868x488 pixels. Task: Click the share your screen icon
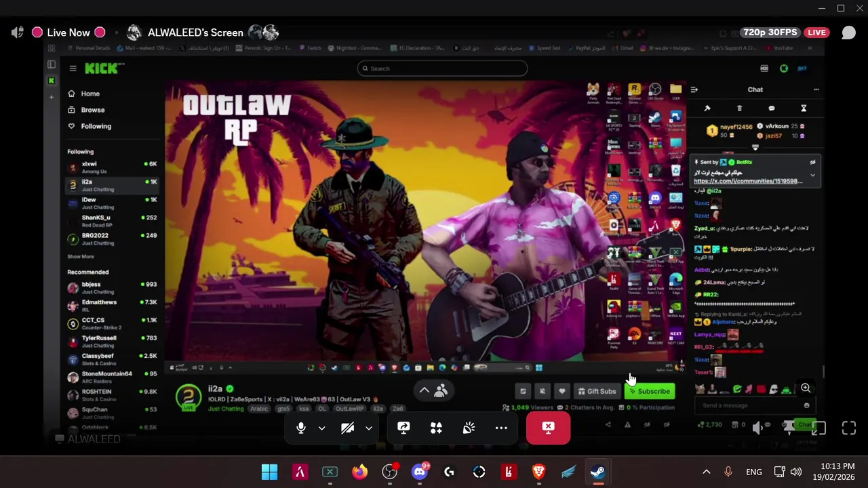click(403, 428)
